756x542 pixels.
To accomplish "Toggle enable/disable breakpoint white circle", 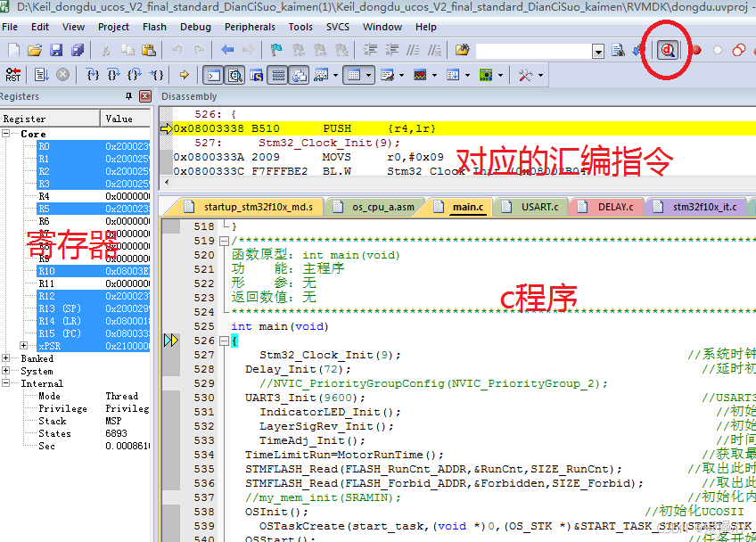I will [718, 50].
